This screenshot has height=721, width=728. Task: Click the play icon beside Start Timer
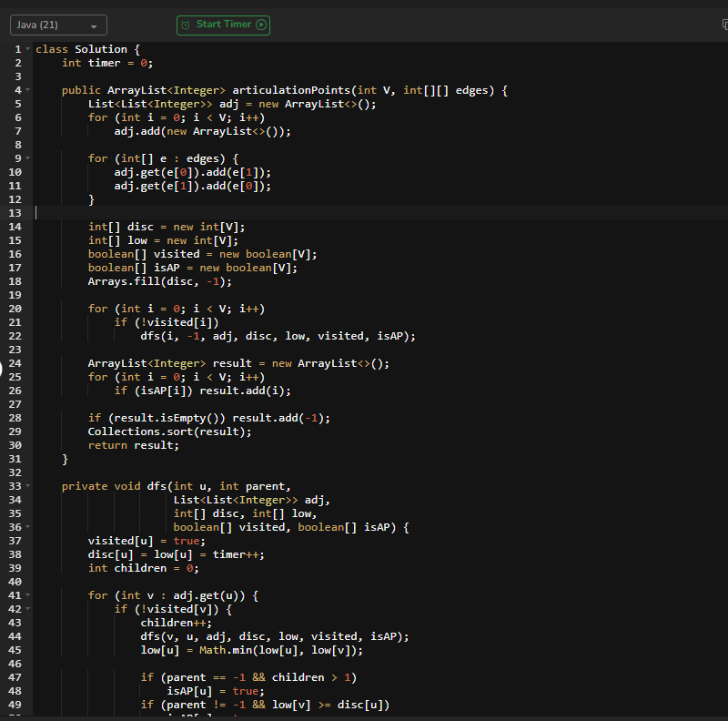coord(262,25)
